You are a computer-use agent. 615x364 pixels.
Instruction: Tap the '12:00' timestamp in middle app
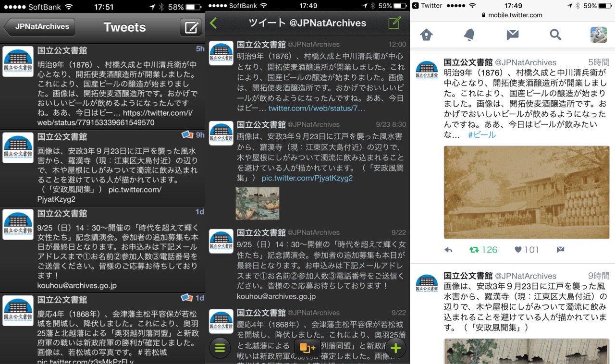pyautogui.click(x=396, y=45)
